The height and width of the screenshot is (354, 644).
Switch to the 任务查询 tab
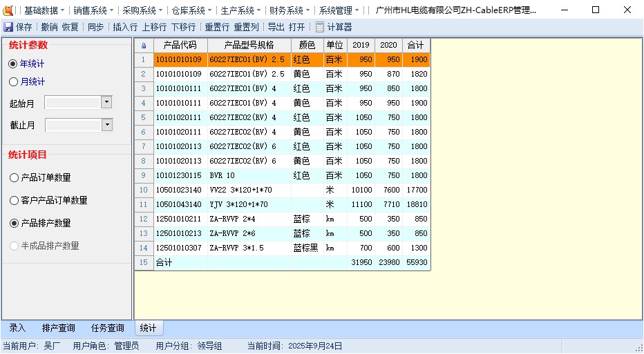coord(107,328)
